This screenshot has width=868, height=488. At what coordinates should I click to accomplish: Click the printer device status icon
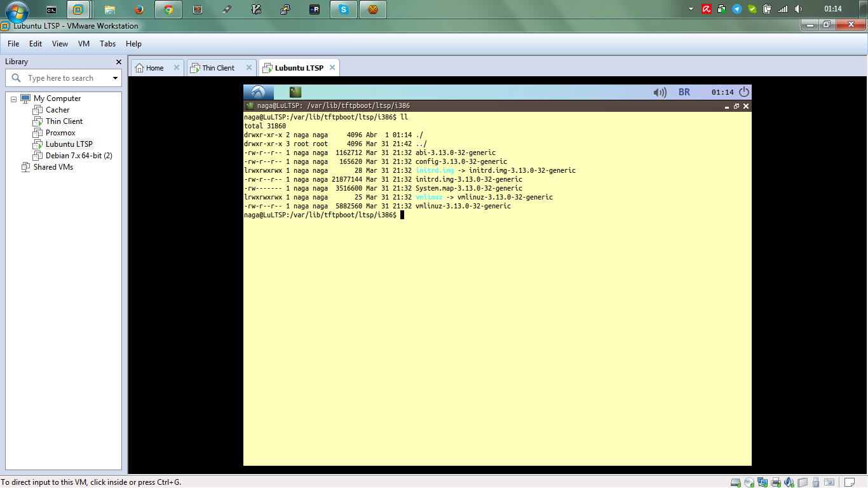(776, 482)
